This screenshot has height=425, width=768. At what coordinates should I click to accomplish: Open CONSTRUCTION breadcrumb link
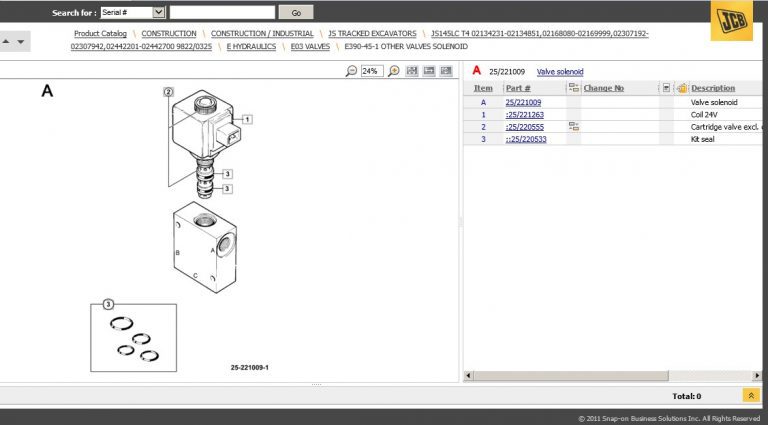click(169, 33)
